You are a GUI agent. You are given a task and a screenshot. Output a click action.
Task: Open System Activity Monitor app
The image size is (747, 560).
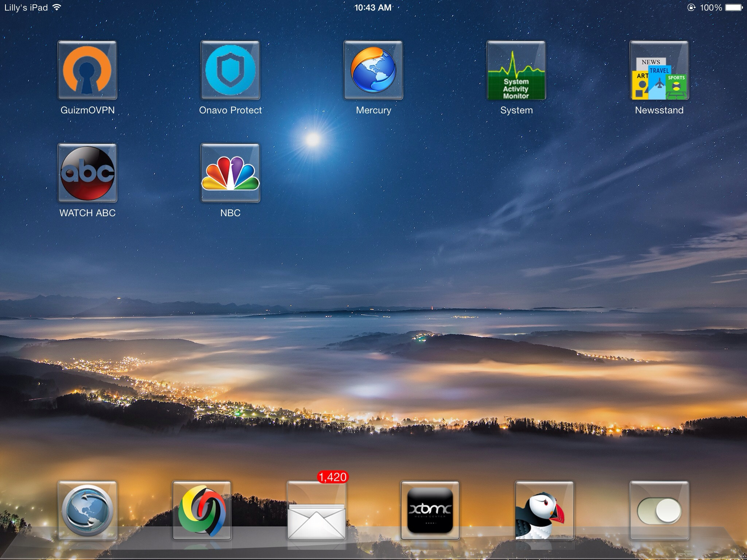tap(516, 70)
